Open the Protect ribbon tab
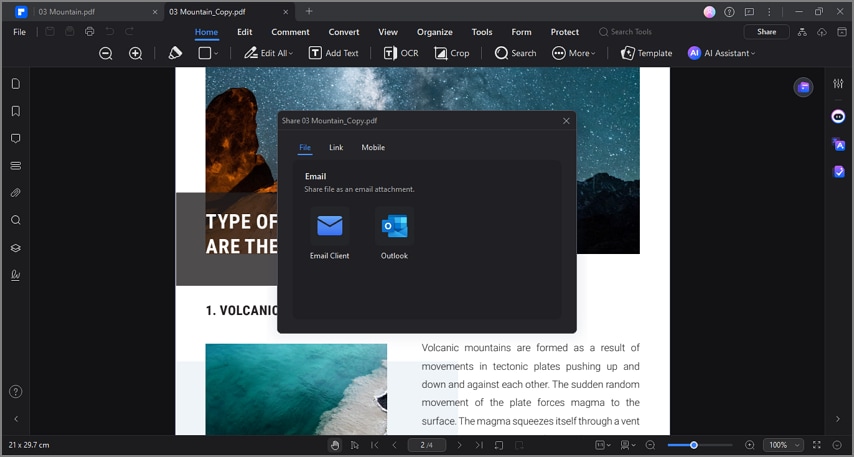Screen dimensions: 854x457 [565, 32]
